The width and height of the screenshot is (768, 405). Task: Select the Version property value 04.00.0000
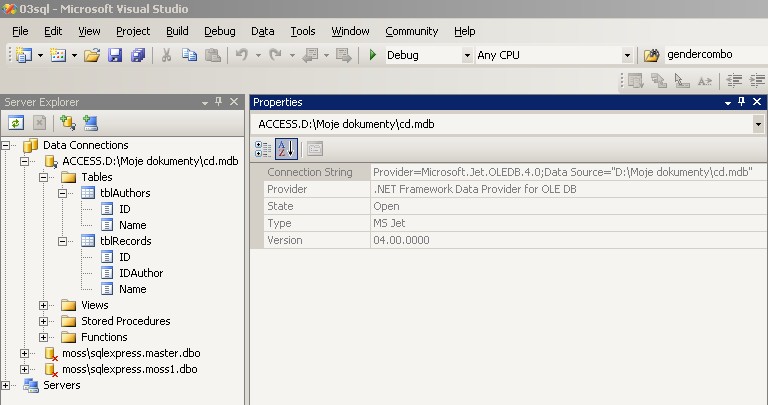[x=401, y=240]
